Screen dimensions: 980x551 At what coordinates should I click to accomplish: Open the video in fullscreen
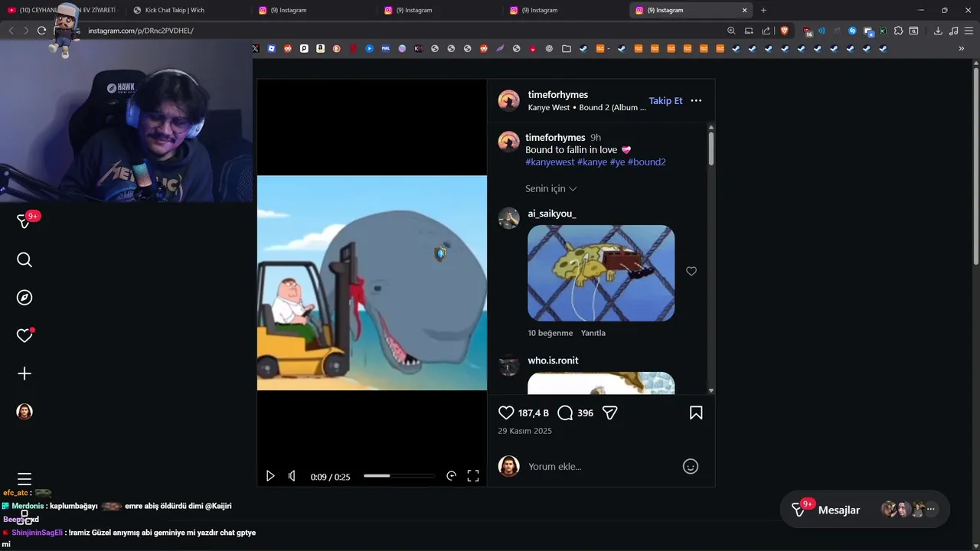(473, 476)
